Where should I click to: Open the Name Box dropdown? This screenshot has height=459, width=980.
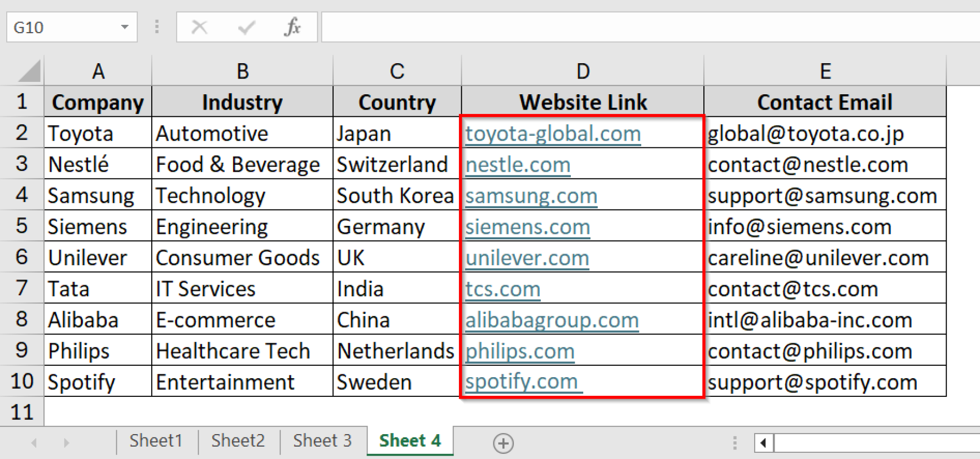coord(125,27)
